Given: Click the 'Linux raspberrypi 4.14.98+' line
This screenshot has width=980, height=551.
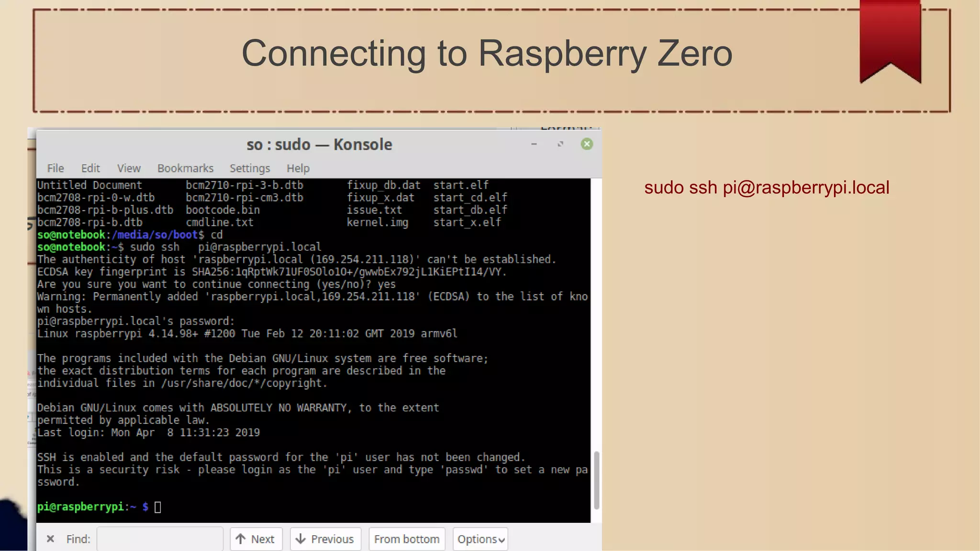Looking at the screenshot, I should tap(247, 334).
